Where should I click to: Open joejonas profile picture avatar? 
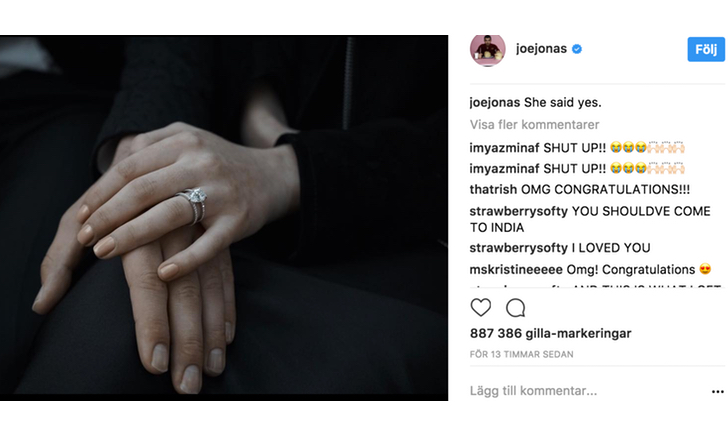pos(488,50)
